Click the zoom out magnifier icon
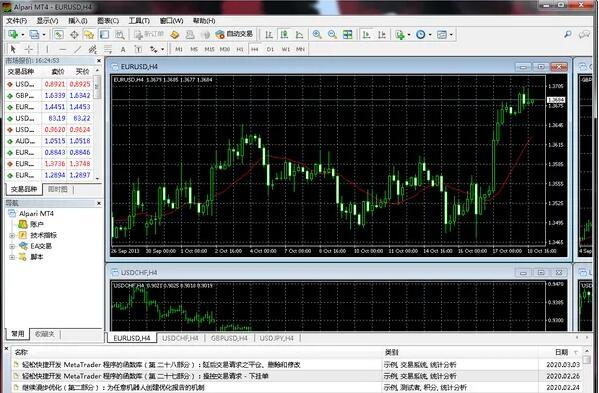Viewport: 599px width, 393px height. 332,35
